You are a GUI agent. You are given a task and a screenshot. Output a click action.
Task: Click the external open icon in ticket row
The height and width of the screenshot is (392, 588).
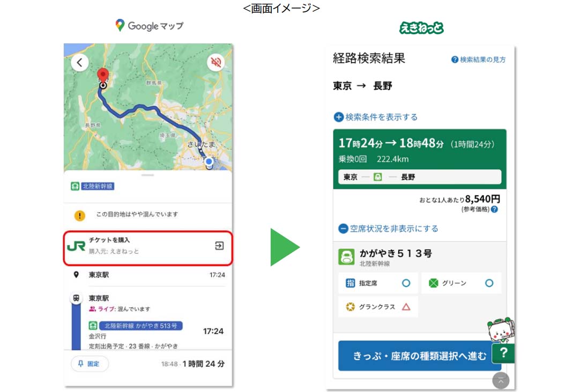(x=219, y=246)
